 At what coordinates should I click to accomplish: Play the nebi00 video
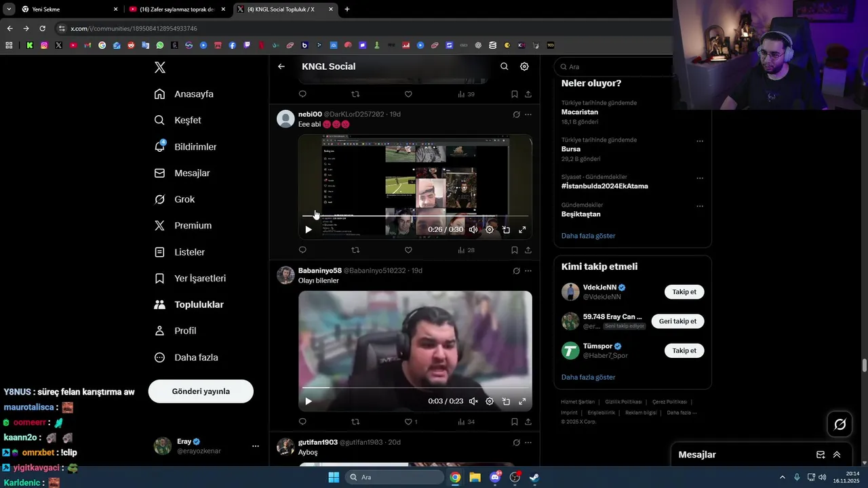point(309,230)
